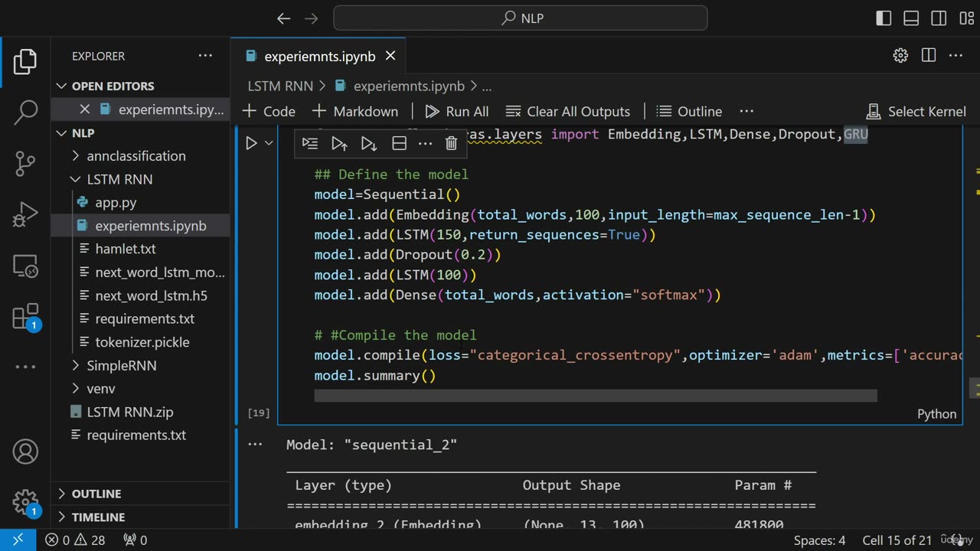Toggle the secondary side bar layout
Viewport: 980px width, 551px height.
[x=939, y=18]
